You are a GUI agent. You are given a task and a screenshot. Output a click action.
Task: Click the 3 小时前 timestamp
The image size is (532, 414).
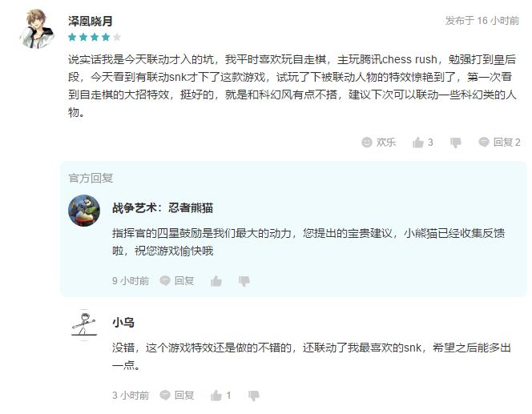131,396
